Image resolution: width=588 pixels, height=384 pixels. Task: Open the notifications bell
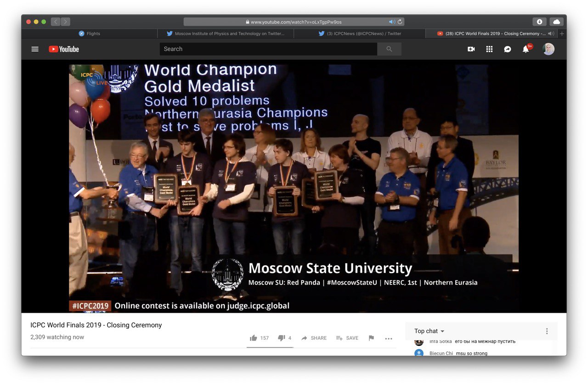(x=526, y=49)
